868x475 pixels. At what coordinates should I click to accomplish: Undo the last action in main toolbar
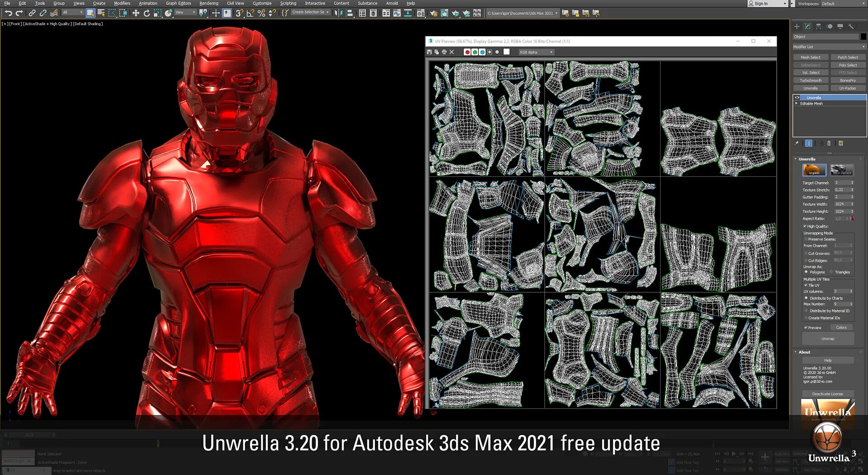pos(9,13)
